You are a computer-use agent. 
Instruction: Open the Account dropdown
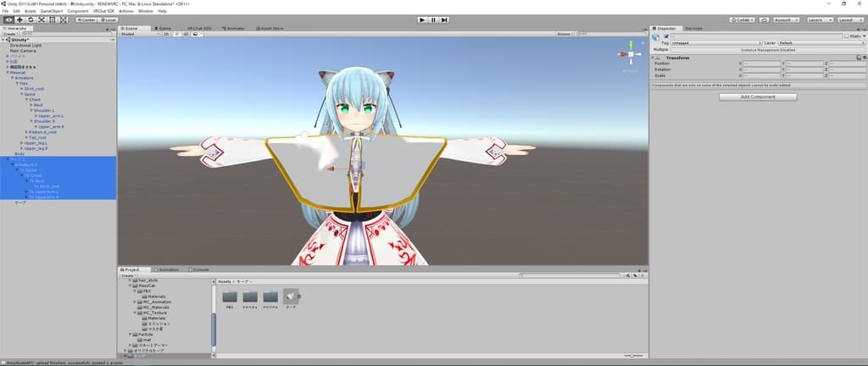pyautogui.click(x=786, y=19)
